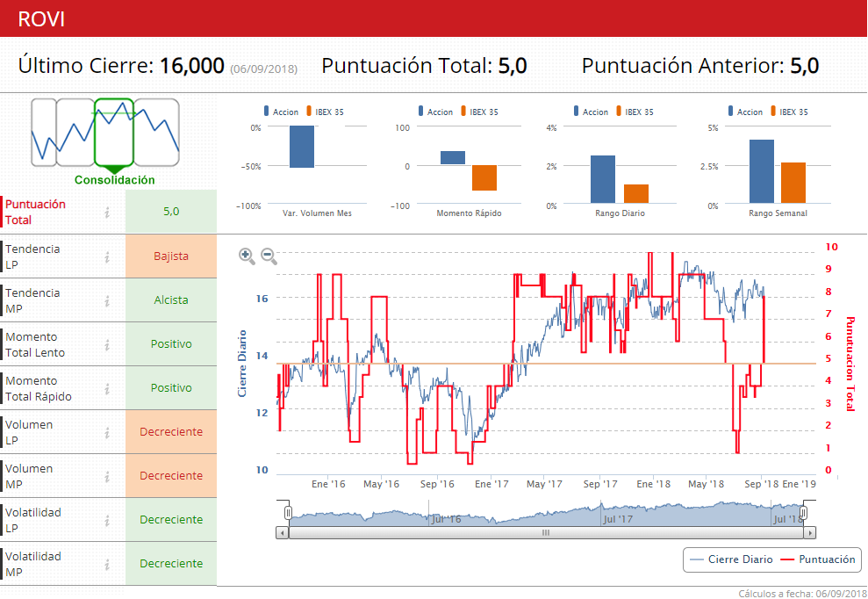
Task: Click the navigator left range handle
Action: [288, 513]
